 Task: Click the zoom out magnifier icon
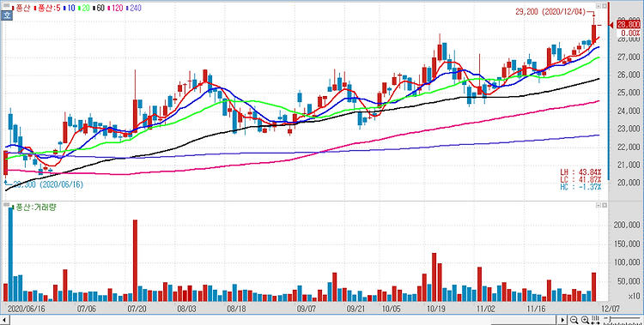click(x=574, y=320)
